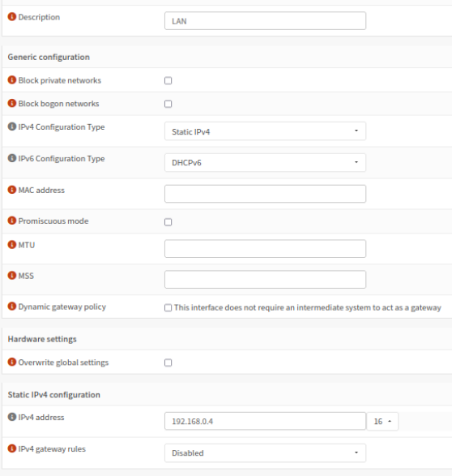Check the Overwrite global settings box
Image resolution: width=452 pixels, height=476 pixels.
click(168, 362)
